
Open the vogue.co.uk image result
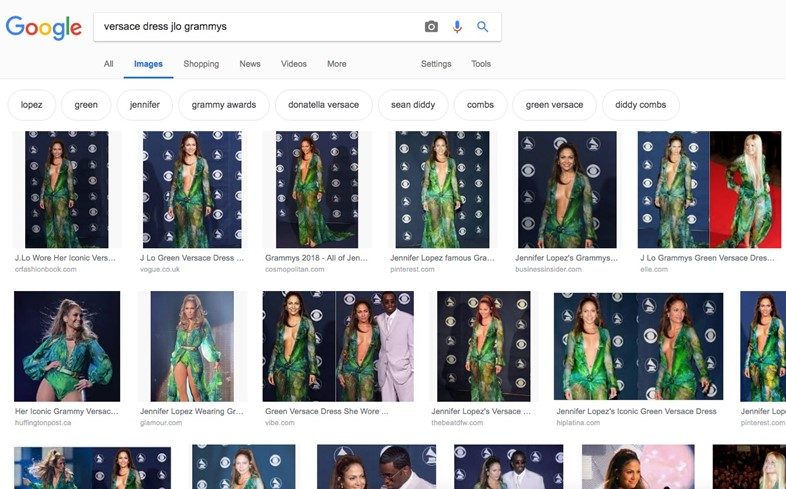click(192, 189)
